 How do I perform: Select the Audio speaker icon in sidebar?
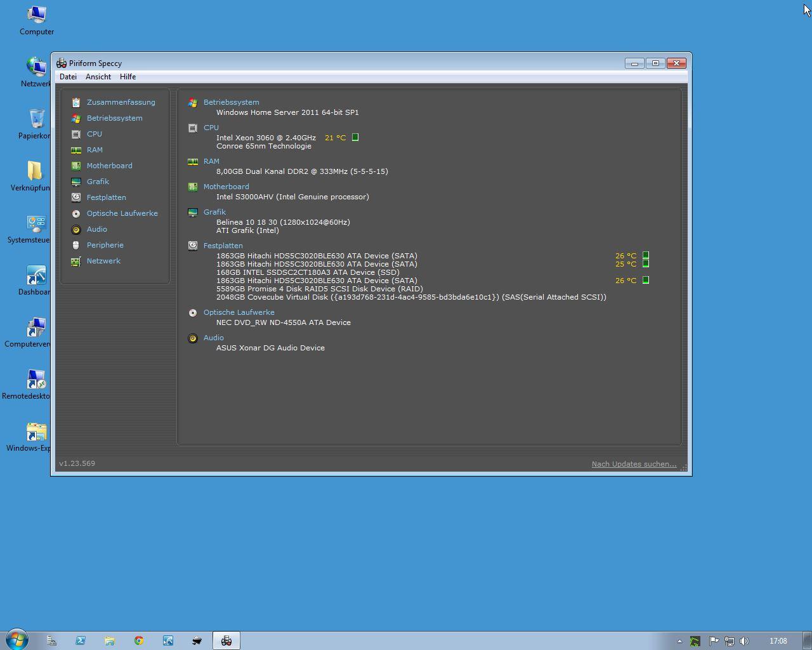coord(76,229)
